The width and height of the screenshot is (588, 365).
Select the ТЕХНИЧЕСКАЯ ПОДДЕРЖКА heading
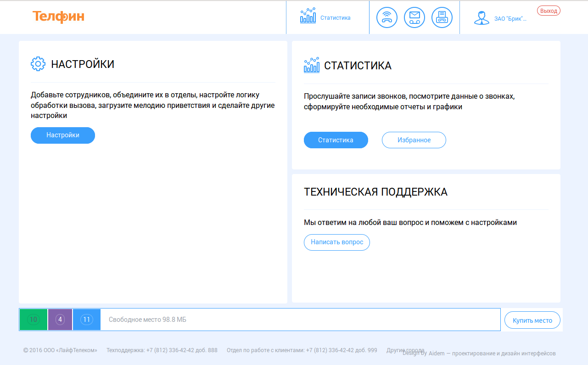coord(375,192)
